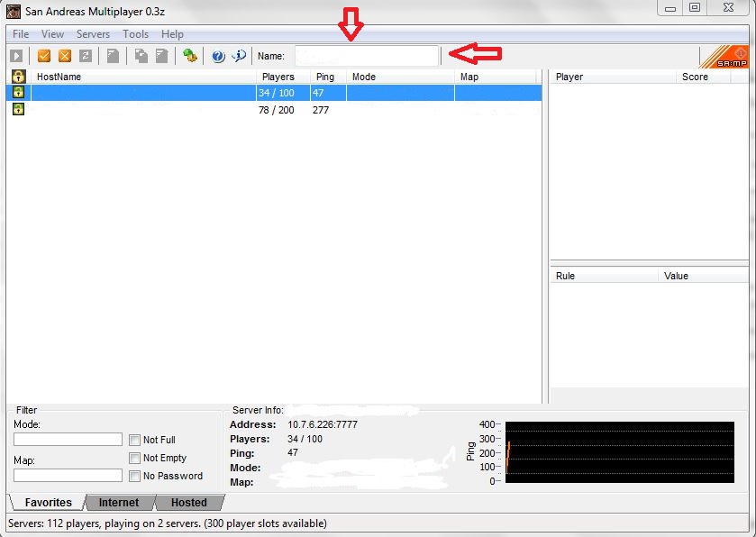Click the Score column header
Screen dimensions: 756x537
click(x=704, y=77)
